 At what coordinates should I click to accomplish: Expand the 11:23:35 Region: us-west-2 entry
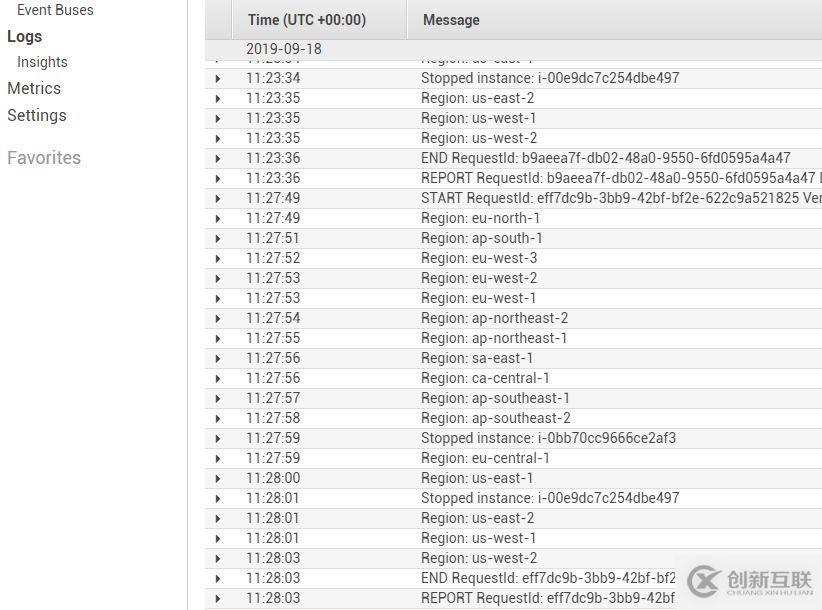pos(218,138)
